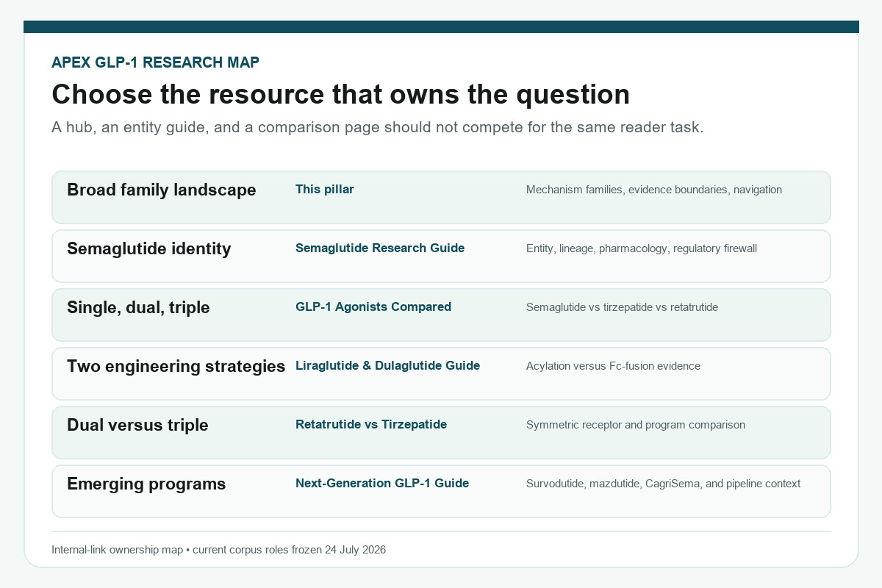Select the 'Dual versus triple' row title
The width and height of the screenshot is (882, 588).
pos(137,426)
